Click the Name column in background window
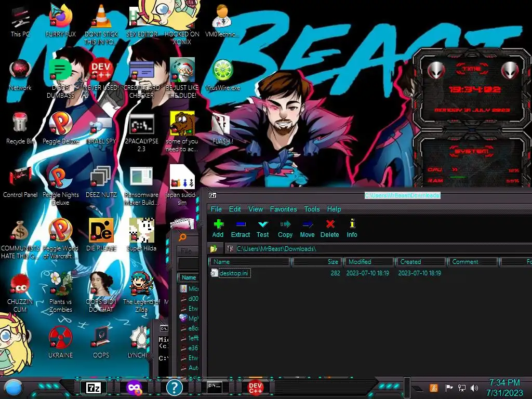The image size is (532, 399). pyautogui.click(x=188, y=277)
